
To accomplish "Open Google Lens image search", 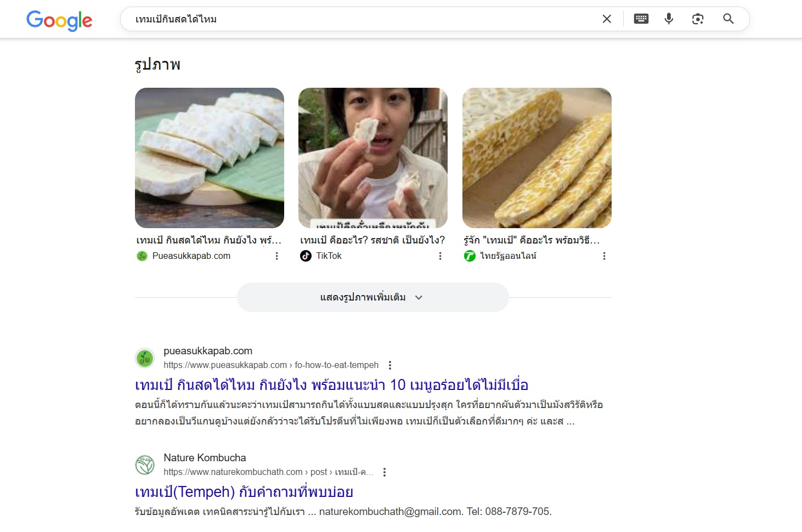I will (x=698, y=19).
